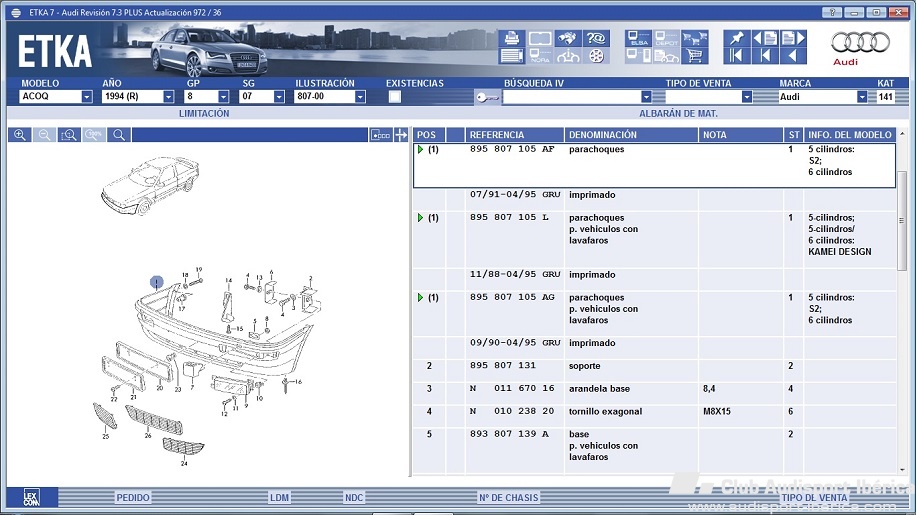The image size is (917, 515).
Task: Click the car thumbnail above the bumper illustration
Action: tap(150, 185)
